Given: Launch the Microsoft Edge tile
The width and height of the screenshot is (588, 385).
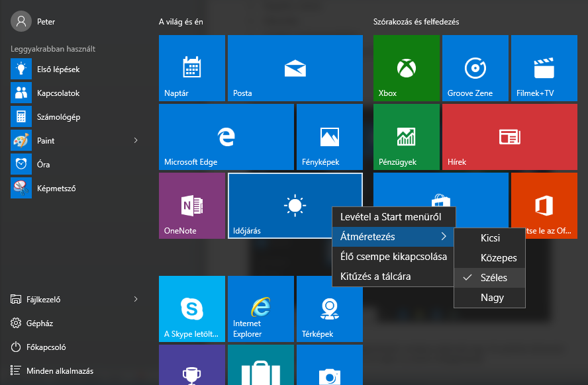Looking at the screenshot, I should (226, 137).
